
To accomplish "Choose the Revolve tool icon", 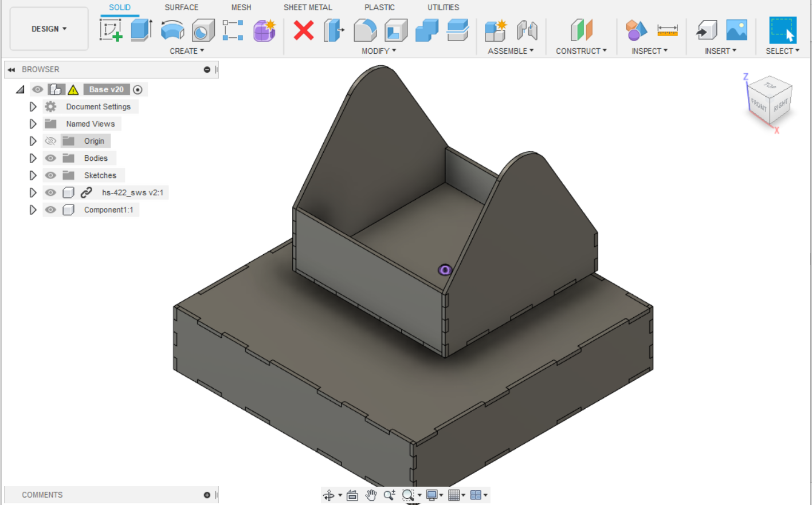I will (172, 30).
